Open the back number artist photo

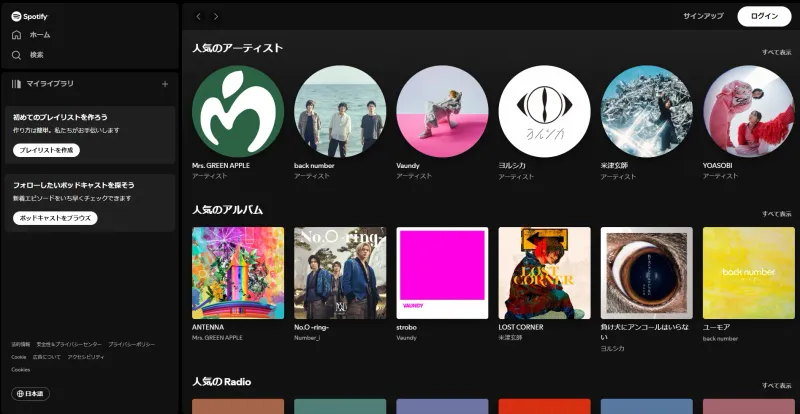pos(340,111)
